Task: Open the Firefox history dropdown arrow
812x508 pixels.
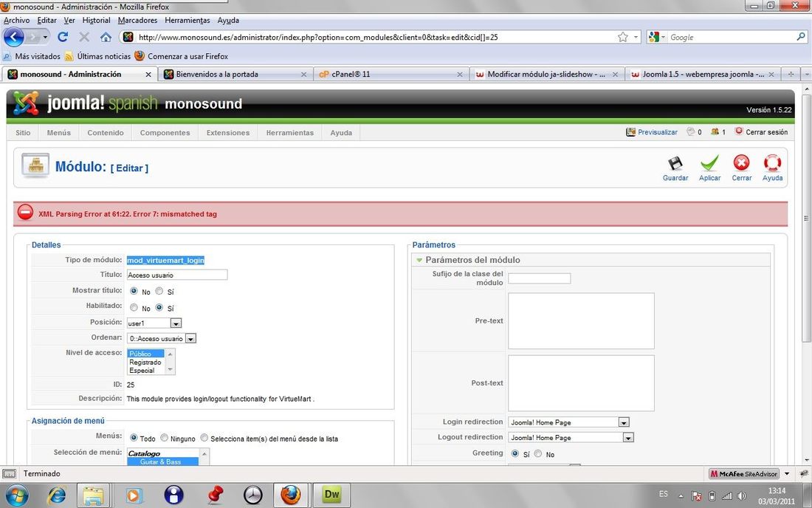Action: tap(45, 37)
